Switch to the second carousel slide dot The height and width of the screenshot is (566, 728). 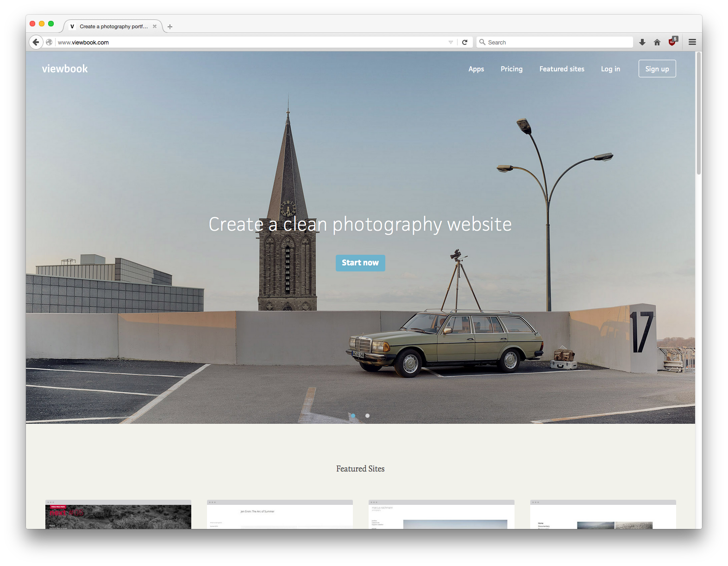pyautogui.click(x=367, y=415)
